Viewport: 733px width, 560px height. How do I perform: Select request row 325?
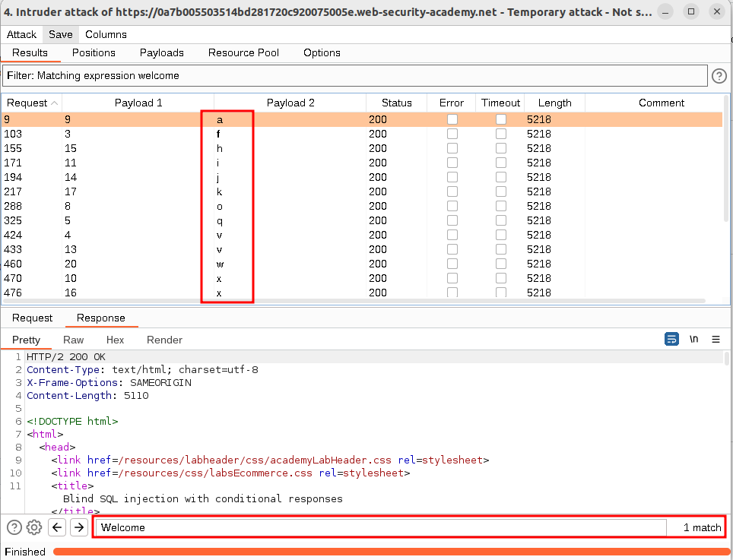362,221
